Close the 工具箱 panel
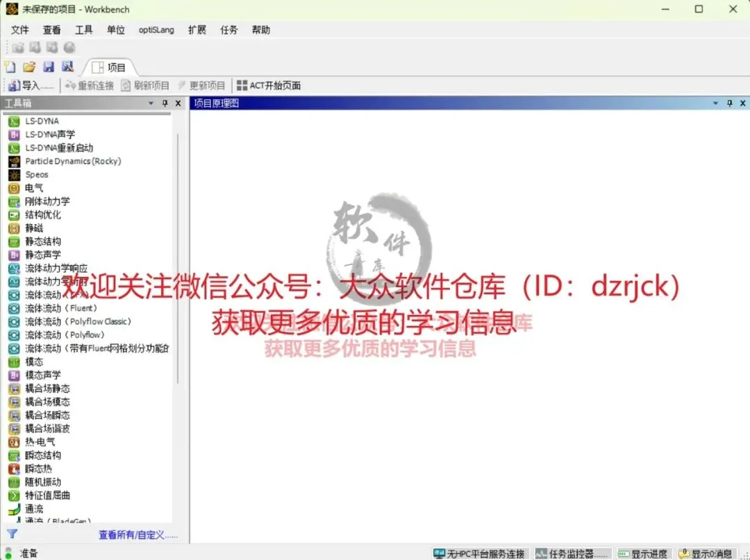The height and width of the screenshot is (560, 750). (178, 103)
